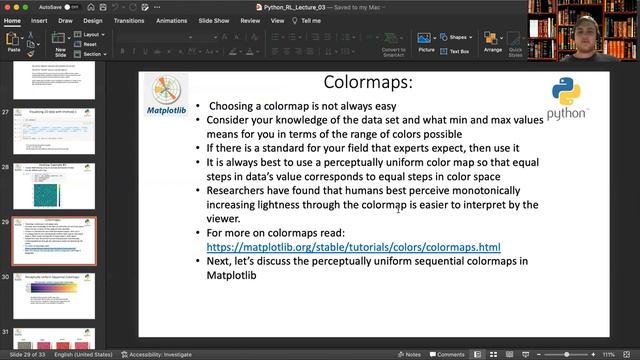Open the matplotlib colormaps tutorial link
Screen dimensions: 640x360
click(353, 247)
